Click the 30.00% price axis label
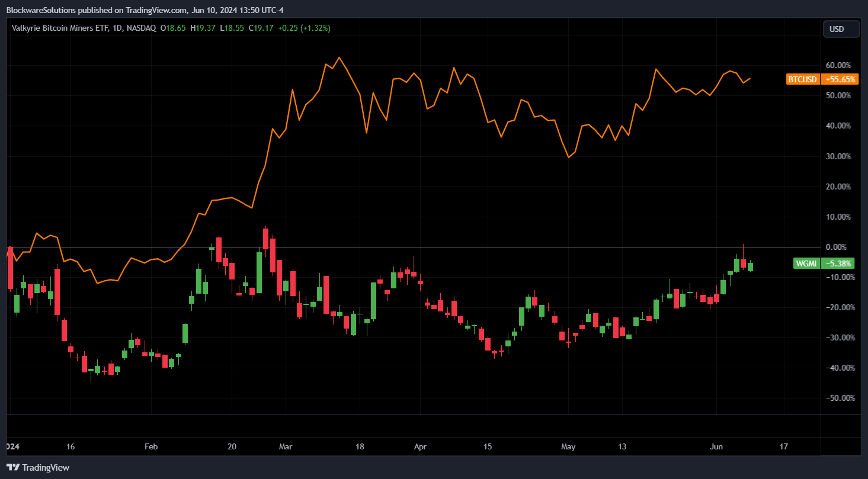The image size is (868, 479). (x=838, y=156)
